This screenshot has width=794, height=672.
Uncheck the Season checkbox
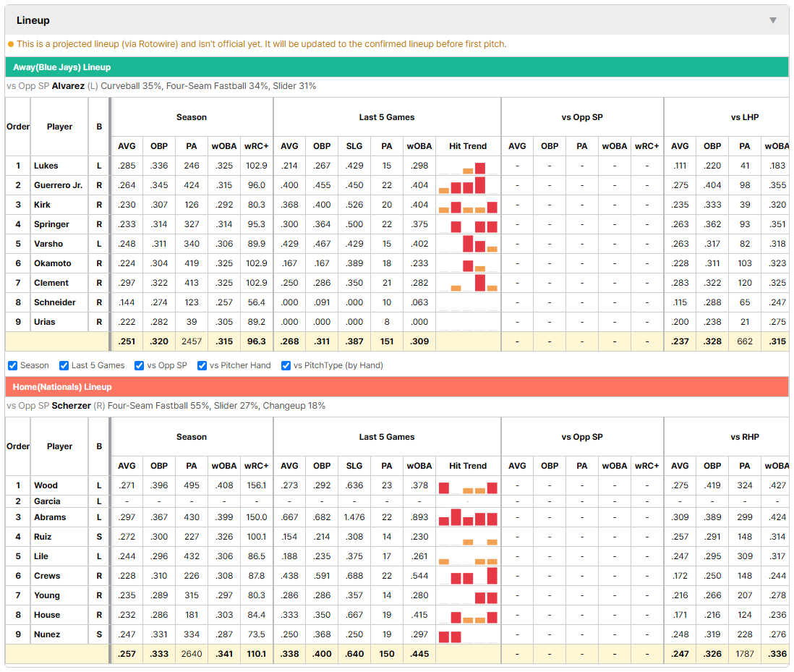pyautogui.click(x=13, y=365)
